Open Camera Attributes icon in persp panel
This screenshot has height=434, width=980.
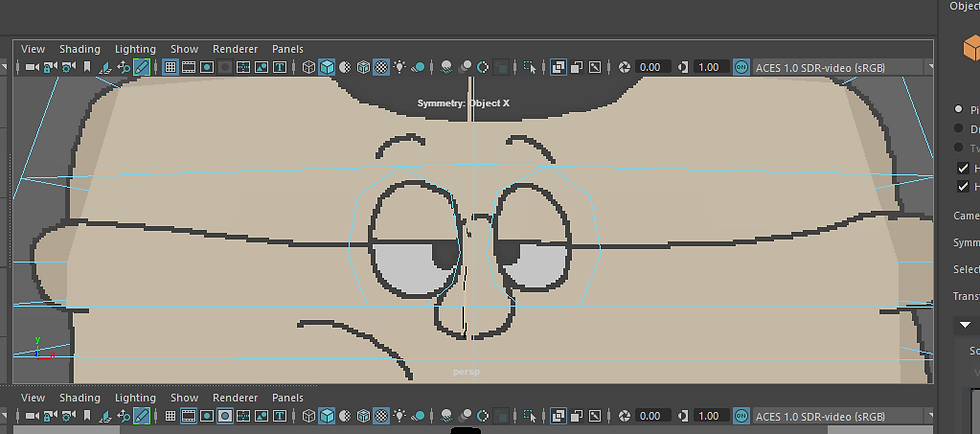pos(69,67)
